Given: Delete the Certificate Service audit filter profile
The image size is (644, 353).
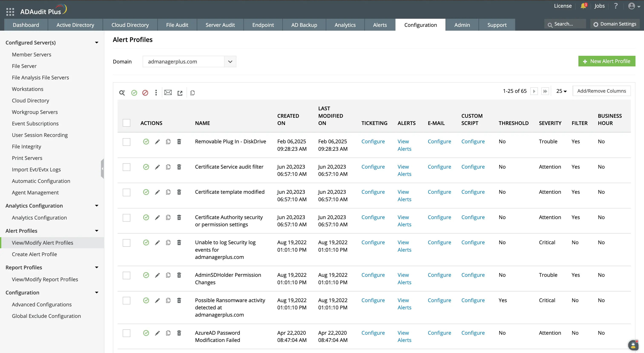Looking at the screenshot, I should tap(179, 167).
